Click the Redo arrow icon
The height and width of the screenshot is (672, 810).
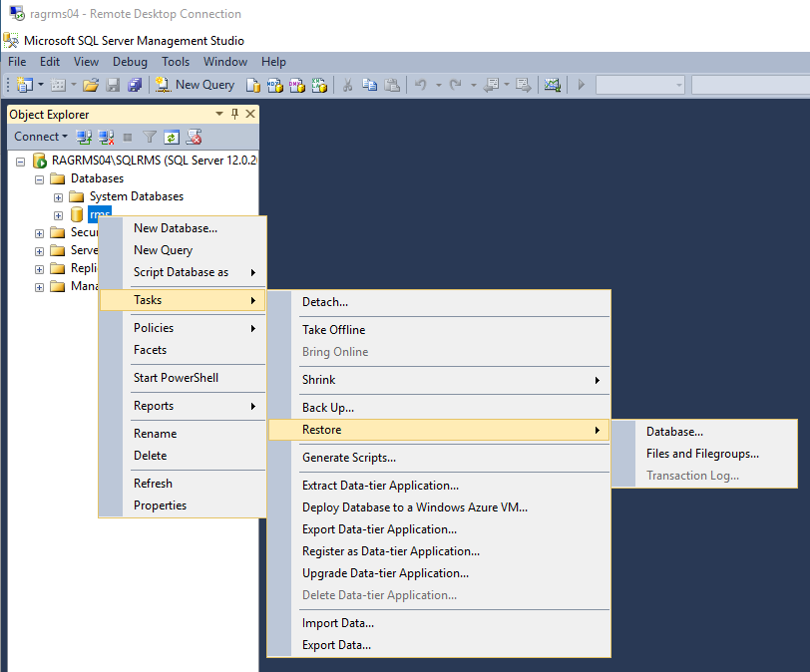[455, 85]
